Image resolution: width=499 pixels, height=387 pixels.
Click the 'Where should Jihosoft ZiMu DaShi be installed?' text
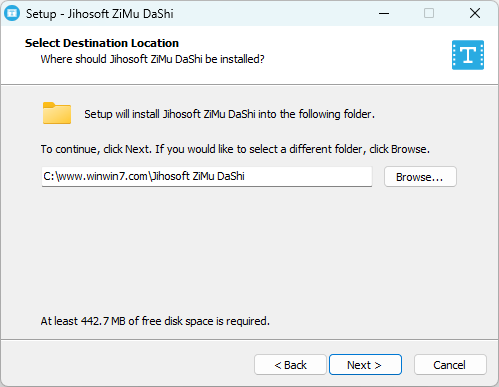152,59
